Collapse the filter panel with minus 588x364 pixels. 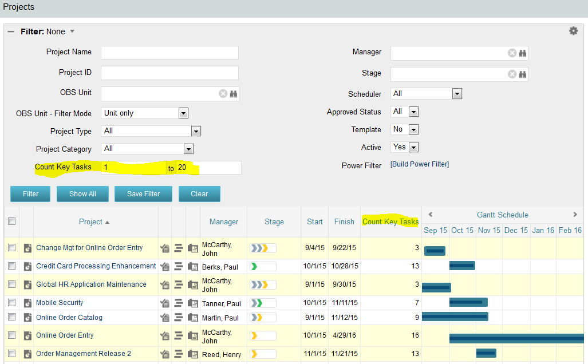pyautogui.click(x=11, y=32)
